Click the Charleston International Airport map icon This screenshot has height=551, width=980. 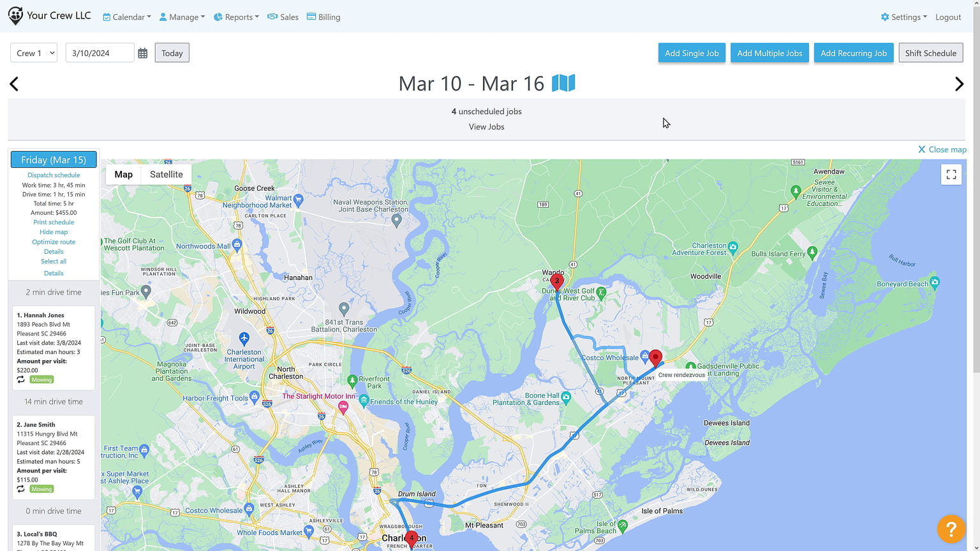click(244, 338)
